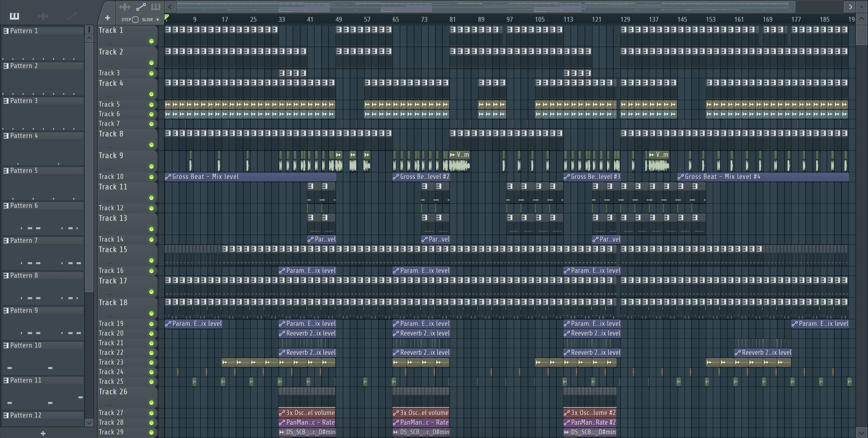
Task: Click the picker panel vertical scrollbar thumb
Action: [x=89, y=168]
